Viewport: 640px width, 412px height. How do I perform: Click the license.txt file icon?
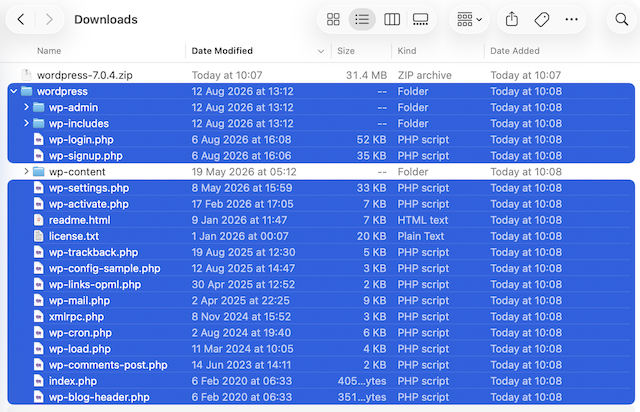click(38, 236)
